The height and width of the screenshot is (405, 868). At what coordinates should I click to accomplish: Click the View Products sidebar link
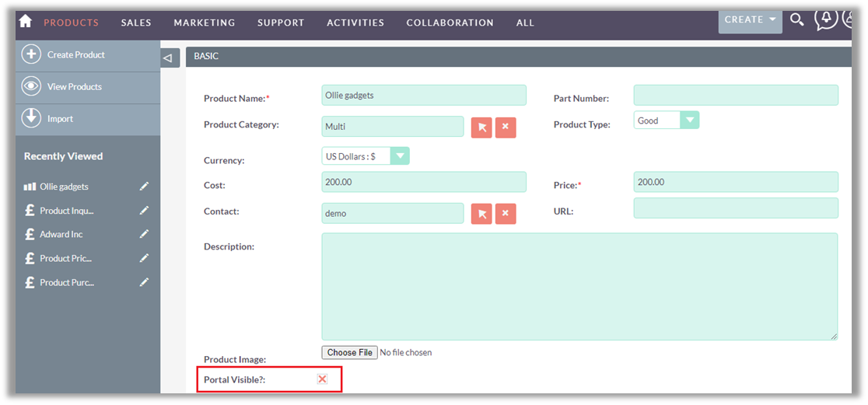coord(74,87)
